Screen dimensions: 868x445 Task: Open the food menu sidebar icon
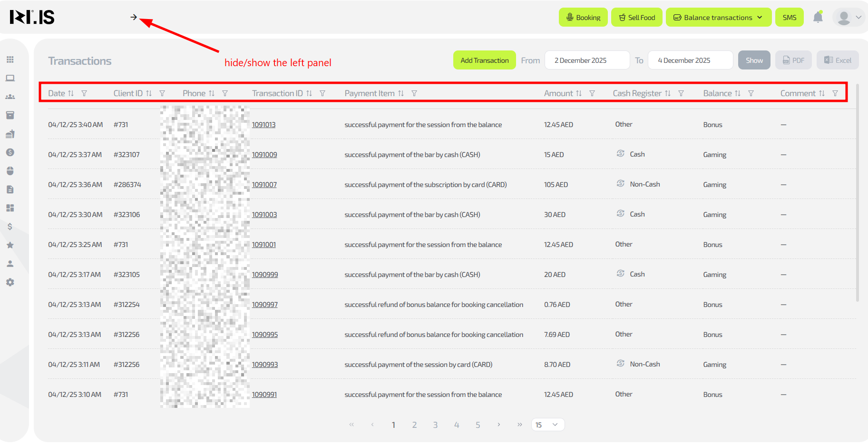10,134
